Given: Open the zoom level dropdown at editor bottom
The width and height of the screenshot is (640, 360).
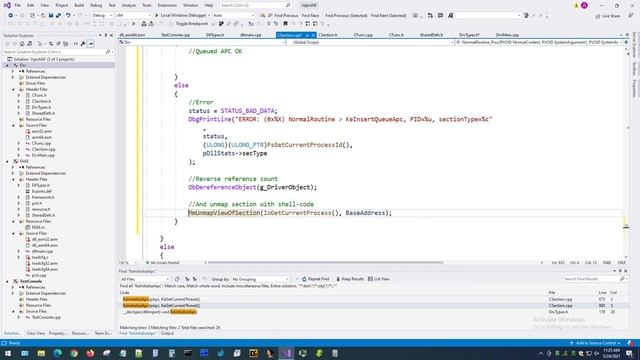Looking at the screenshot, I should pyautogui.click(x=129, y=262).
